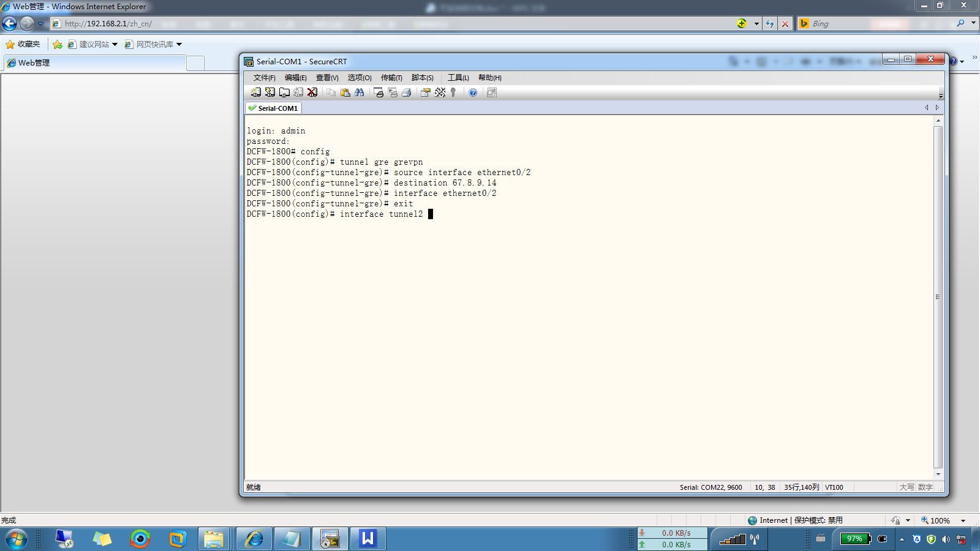Screen dimensions: 980x551
Task: Click the terminal vertical scrollbar
Action: (x=938, y=297)
